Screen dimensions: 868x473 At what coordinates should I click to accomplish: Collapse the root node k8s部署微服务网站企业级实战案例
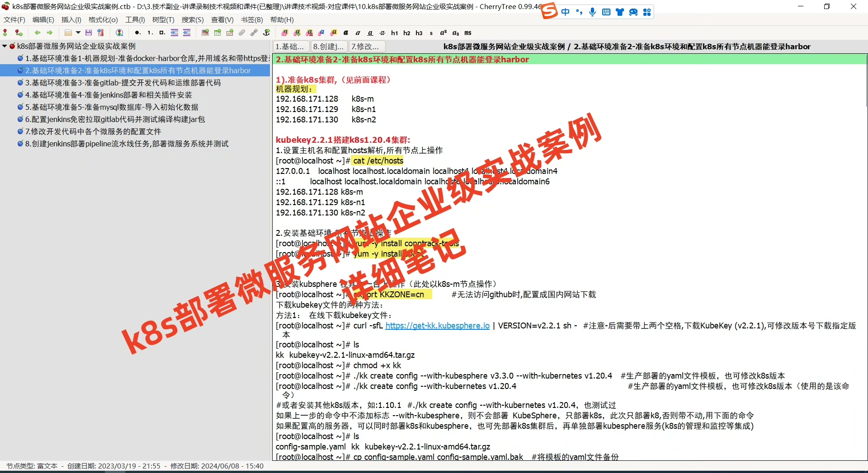5,46
